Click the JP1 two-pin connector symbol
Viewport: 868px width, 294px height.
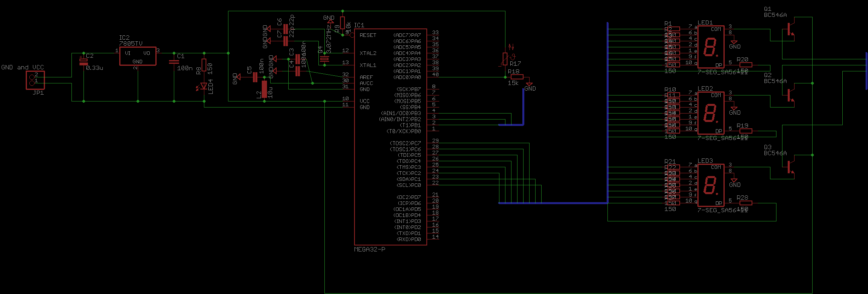[35, 80]
